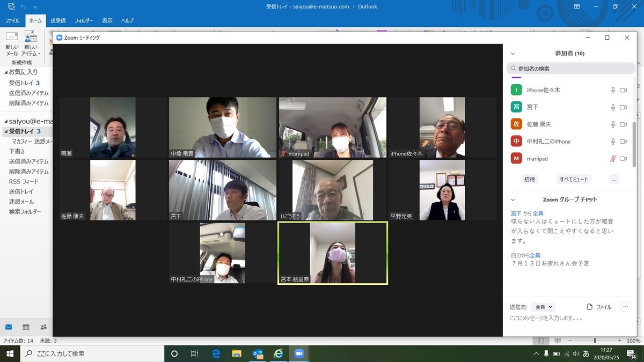Select 送信済みアイテム under お気に入り in Outlook

tap(28, 93)
